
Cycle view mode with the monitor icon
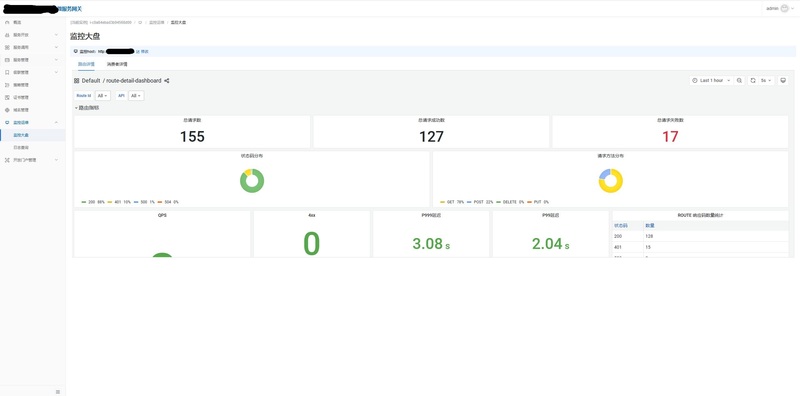(x=783, y=81)
